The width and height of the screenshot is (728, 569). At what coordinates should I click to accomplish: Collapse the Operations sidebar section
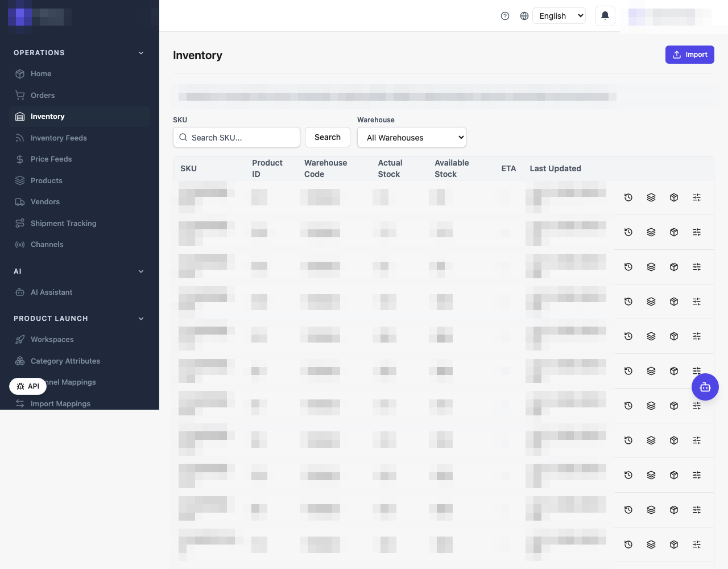pos(141,53)
